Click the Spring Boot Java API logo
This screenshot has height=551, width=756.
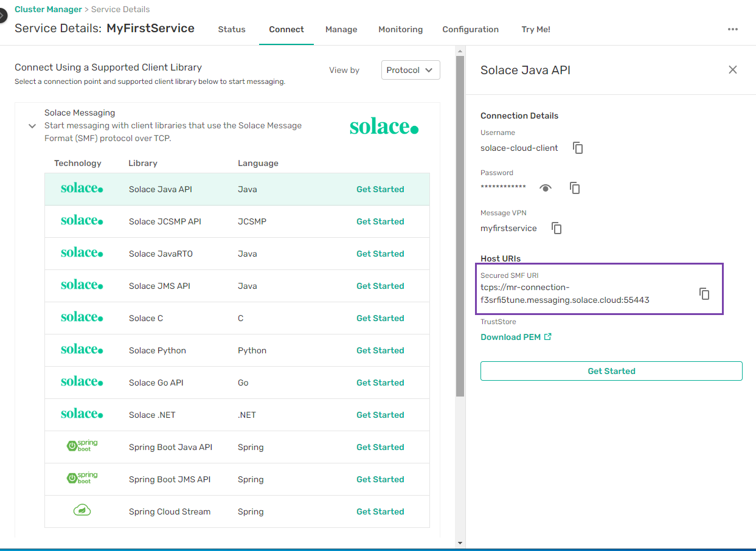(x=82, y=447)
